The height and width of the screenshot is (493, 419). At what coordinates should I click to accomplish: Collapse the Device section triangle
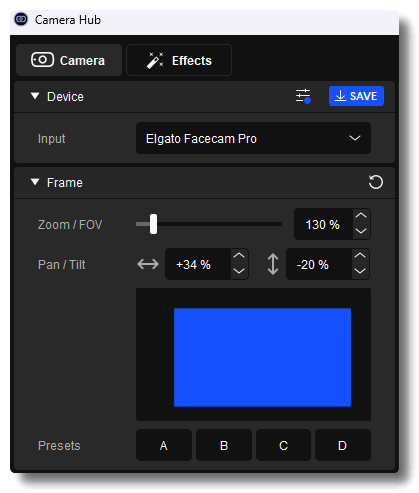pos(35,96)
